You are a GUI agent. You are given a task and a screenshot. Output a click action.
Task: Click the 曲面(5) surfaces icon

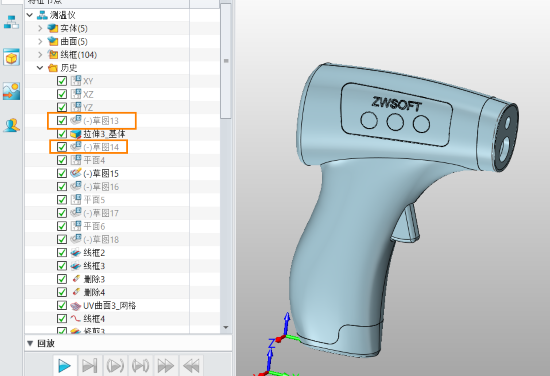tap(53, 41)
